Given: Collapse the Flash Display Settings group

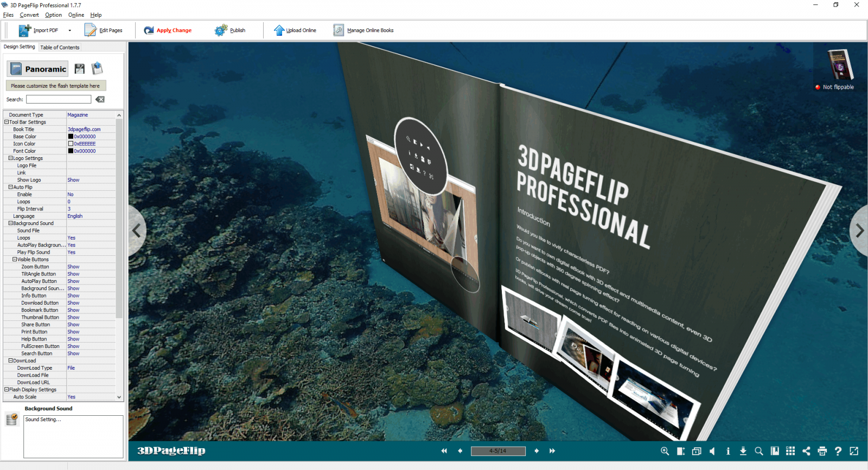Looking at the screenshot, I should point(7,389).
